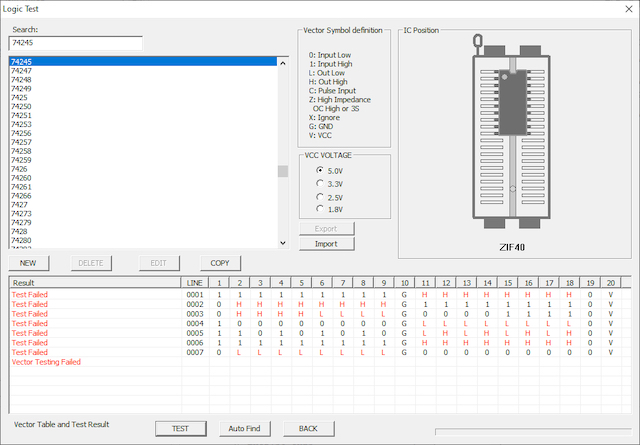Click the LINE column header
Viewport: 640px width, 445px height.
[195, 283]
